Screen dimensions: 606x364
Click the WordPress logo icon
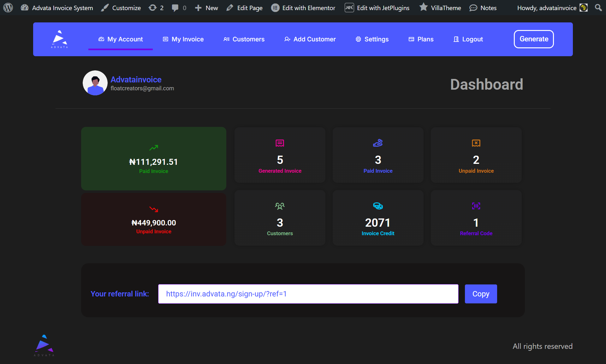8,8
